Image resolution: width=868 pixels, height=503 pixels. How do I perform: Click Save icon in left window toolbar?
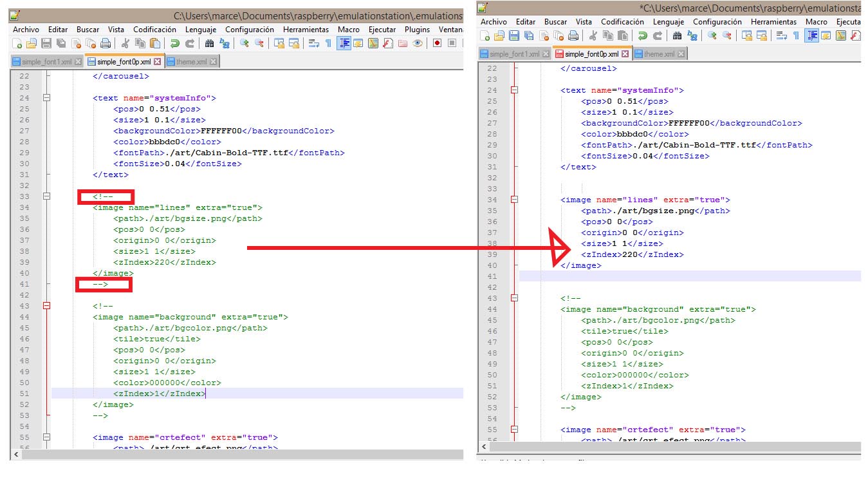pos(46,43)
